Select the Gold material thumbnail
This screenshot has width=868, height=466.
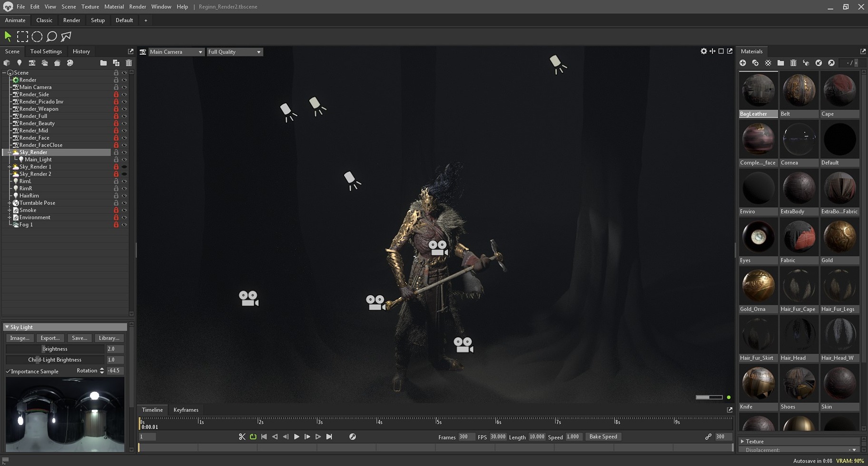pos(839,236)
